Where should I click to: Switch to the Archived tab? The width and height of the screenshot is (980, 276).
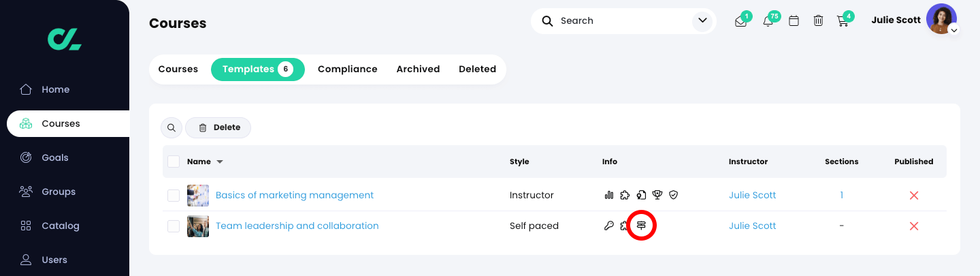[418, 69]
